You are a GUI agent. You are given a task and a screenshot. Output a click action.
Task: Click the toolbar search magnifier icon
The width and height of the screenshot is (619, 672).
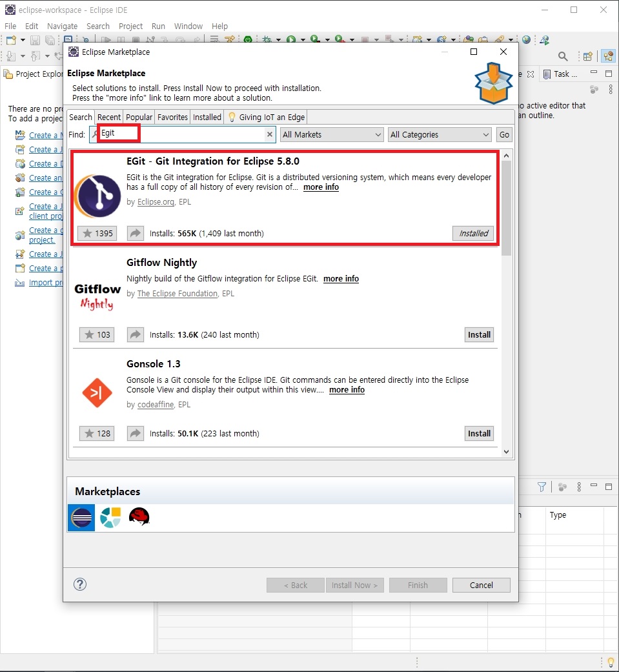pos(563,56)
